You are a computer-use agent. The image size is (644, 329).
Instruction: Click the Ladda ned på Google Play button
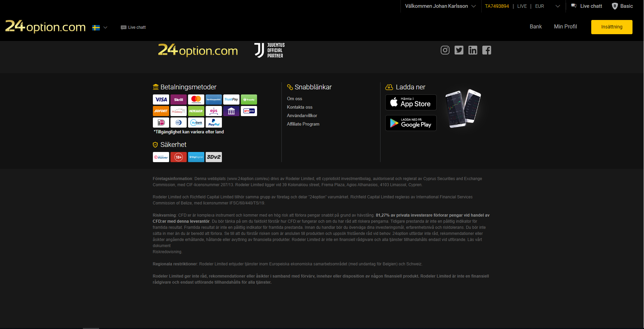coord(411,123)
